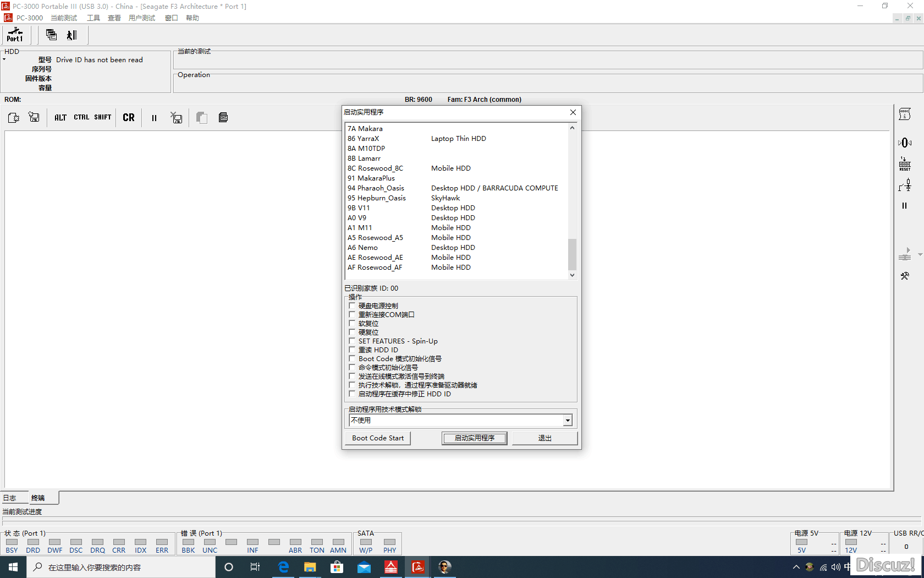Screen dimensions: 924x578
Task: Toggle the CTRL key button
Action: pos(81,117)
